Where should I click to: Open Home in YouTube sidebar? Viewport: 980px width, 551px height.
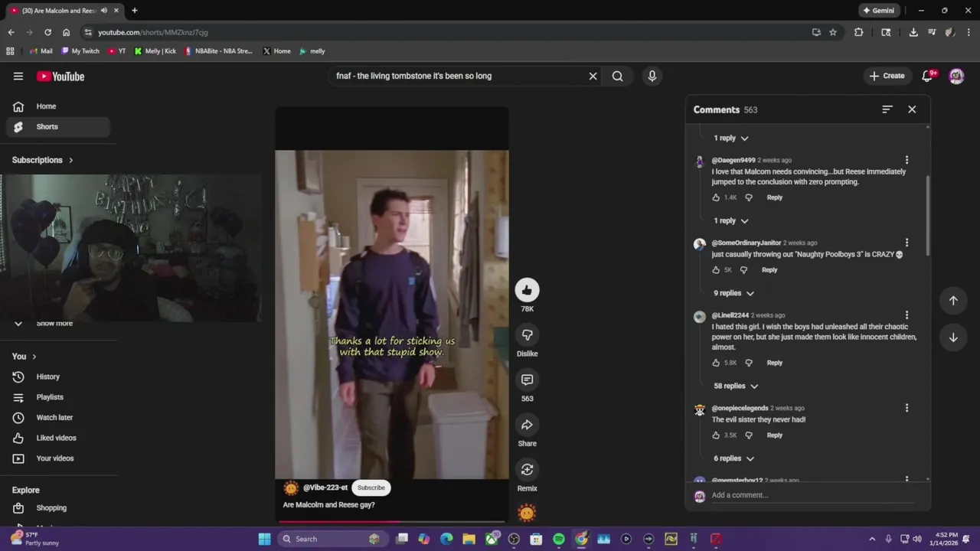(58, 106)
